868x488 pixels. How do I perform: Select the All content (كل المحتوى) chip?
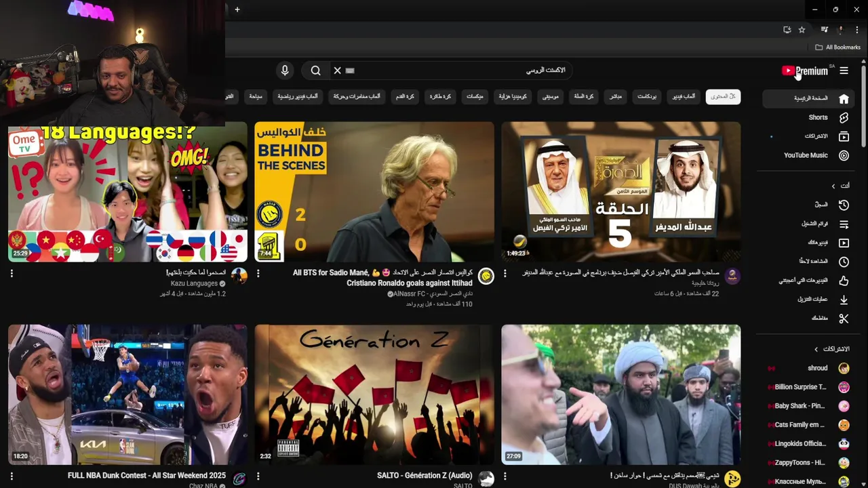(723, 97)
